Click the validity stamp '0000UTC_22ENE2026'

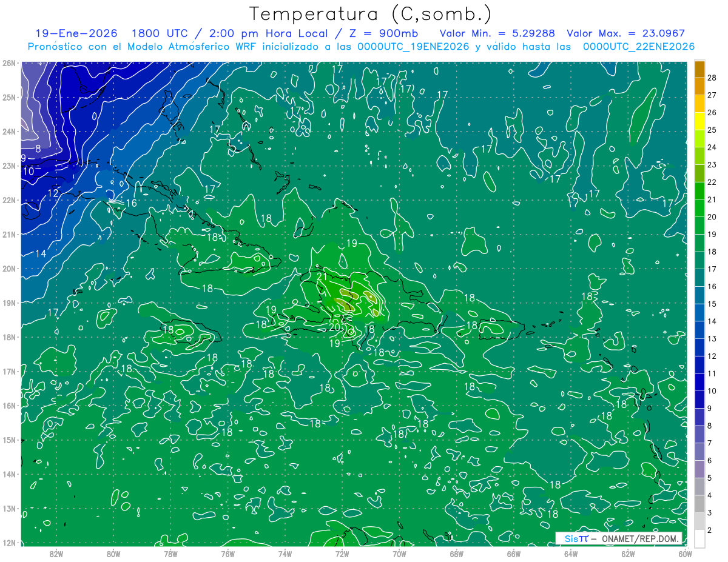(639, 47)
